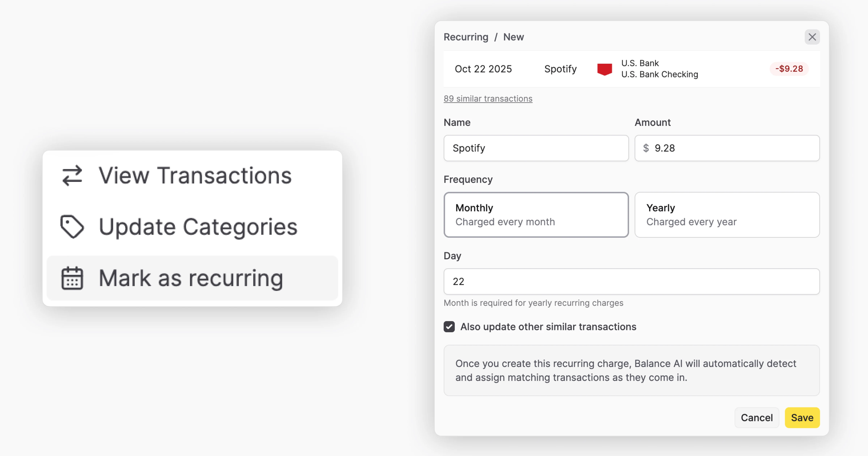Image resolution: width=868 pixels, height=456 pixels.
Task: Click the dollar sign in the Amount field
Action: [646, 148]
